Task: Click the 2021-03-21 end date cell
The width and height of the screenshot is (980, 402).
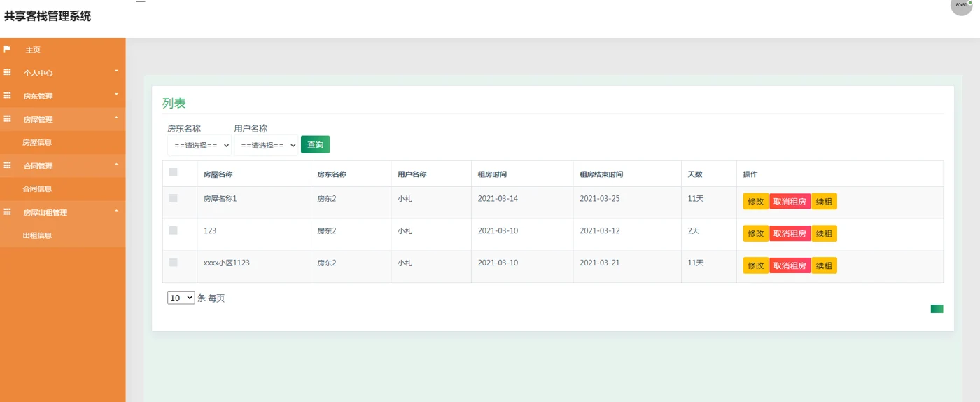Action: point(600,263)
